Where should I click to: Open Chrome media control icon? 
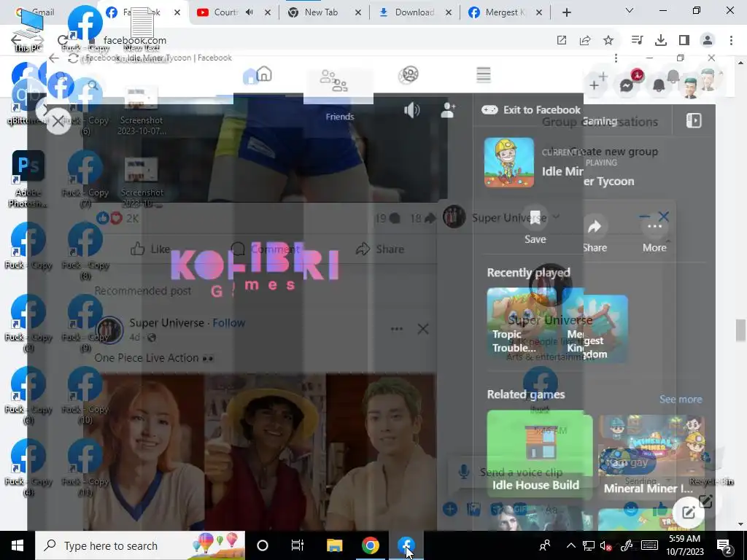coord(637,41)
